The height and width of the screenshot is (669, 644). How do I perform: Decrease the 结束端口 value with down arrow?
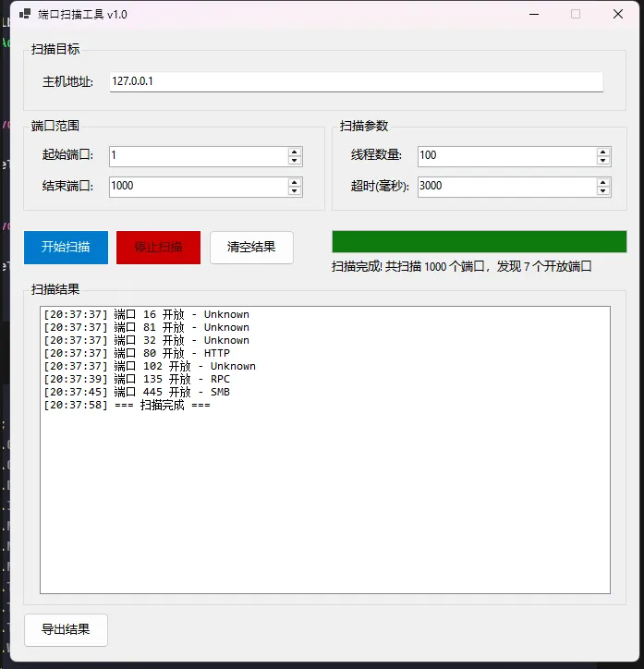pyautogui.click(x=295, y=190)
